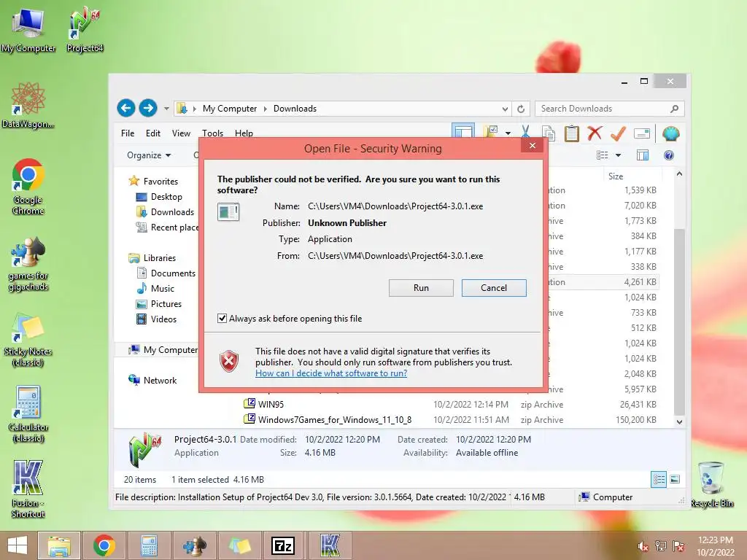This screenshot has width=747, height=560.
Task: Switch to large icons view button
Action: (x=675, y=480)
